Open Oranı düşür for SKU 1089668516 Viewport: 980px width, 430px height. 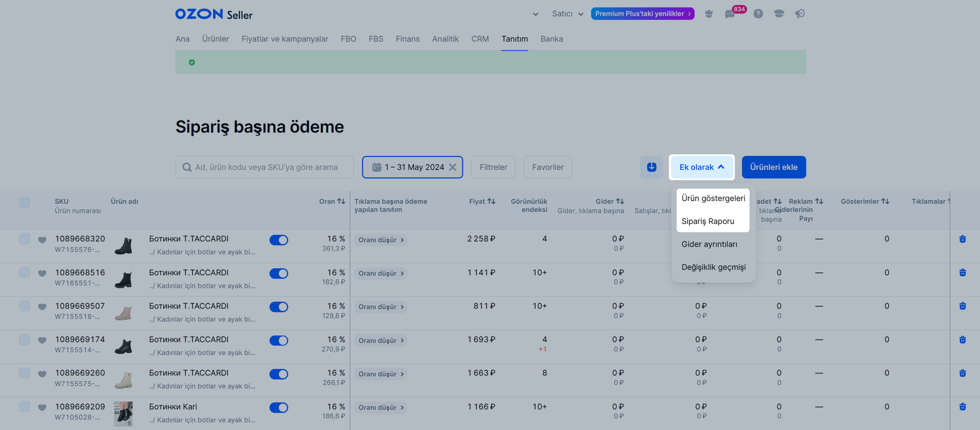[x=381, y=274]
